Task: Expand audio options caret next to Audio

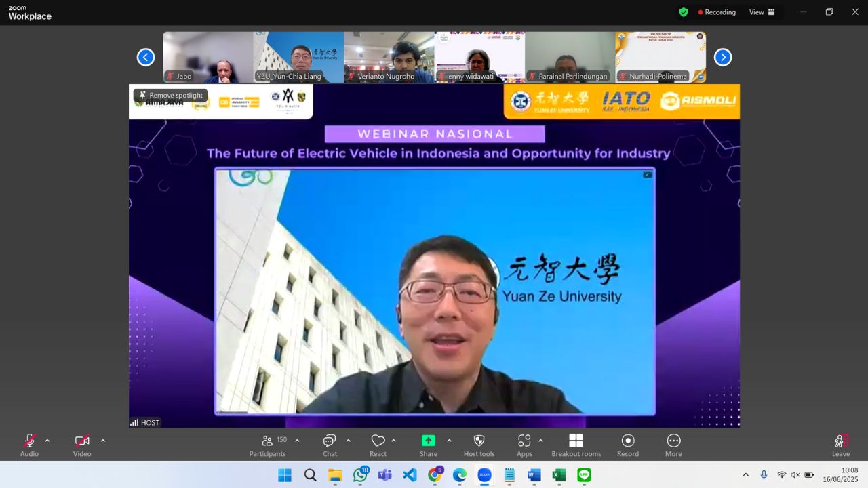Action: pos(47,441)
